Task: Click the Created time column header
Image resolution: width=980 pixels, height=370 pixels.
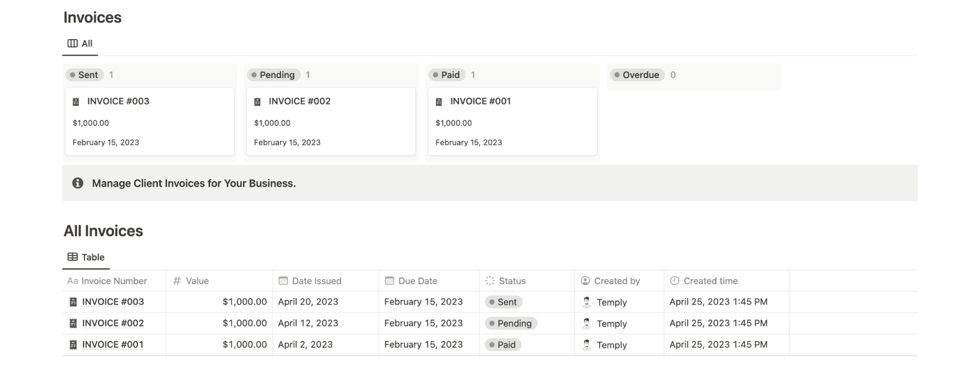Action: 710,281
